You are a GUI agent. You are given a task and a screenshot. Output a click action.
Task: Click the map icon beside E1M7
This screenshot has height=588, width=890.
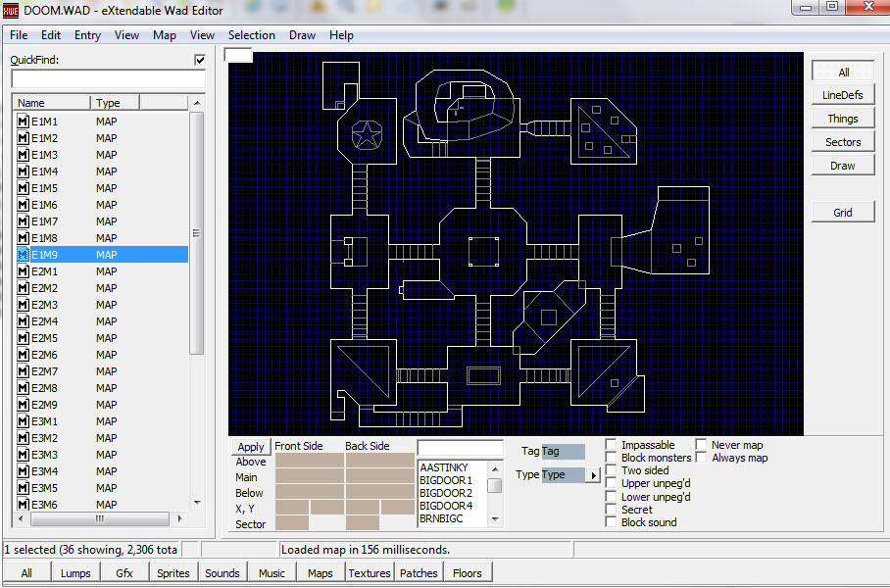pyautogui.click(x=24, y=221)
